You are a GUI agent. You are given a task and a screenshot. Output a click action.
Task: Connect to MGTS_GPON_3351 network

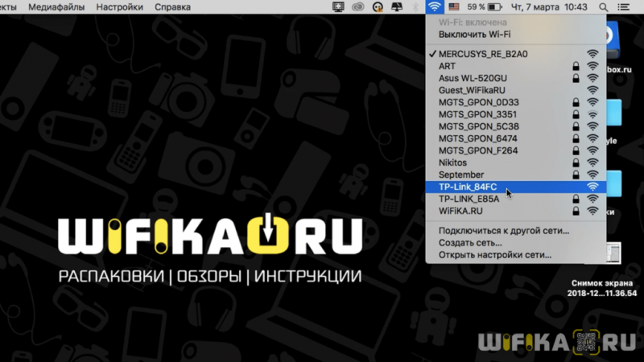click(515, 114)
